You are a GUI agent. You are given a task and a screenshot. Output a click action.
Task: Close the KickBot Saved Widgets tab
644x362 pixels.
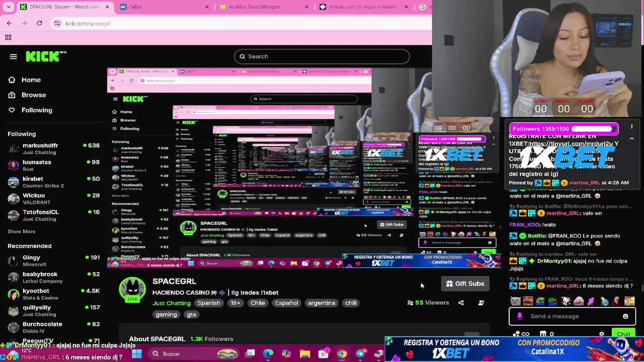(x=307, y=7)
